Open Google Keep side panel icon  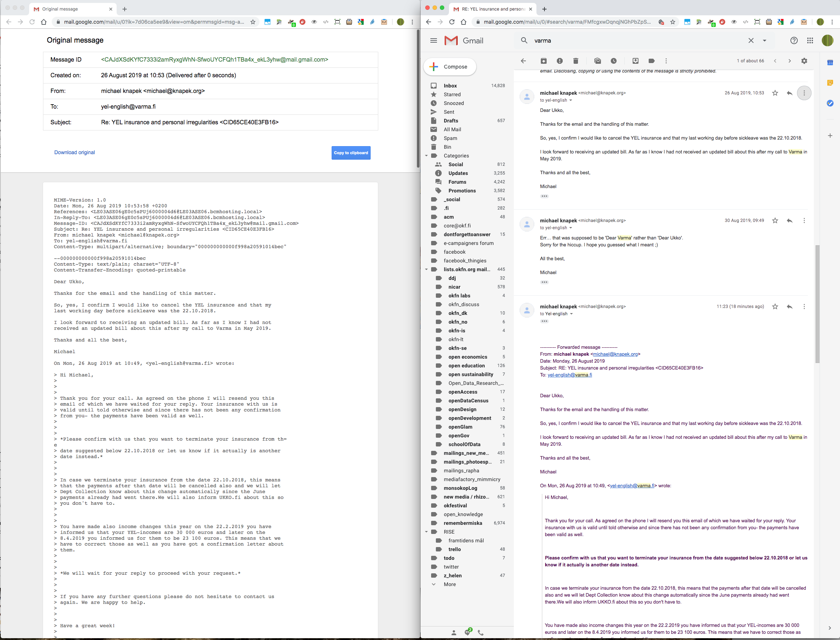[830, 83]
